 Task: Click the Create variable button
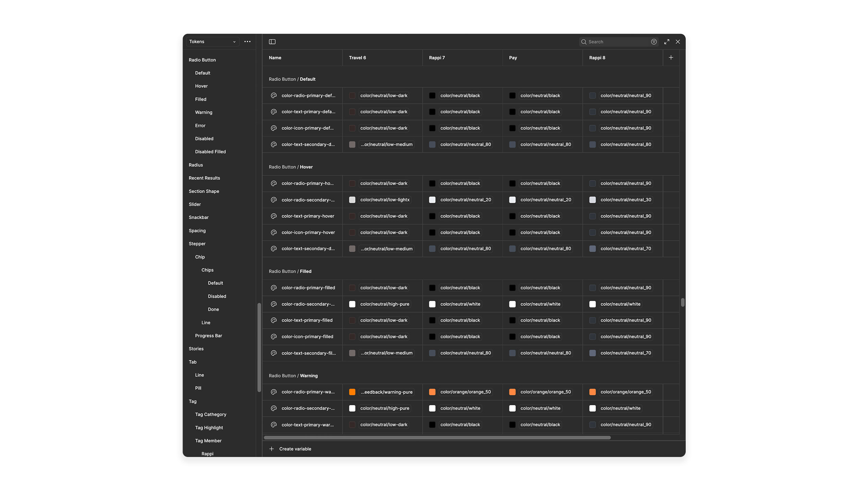pyautogui.click(x=295, y=449)
